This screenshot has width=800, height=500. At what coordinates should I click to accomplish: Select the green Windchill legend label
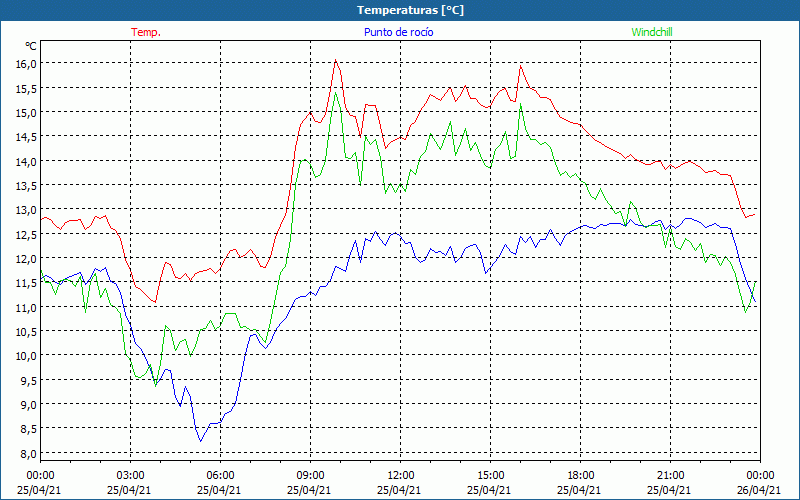pos(652,32)
